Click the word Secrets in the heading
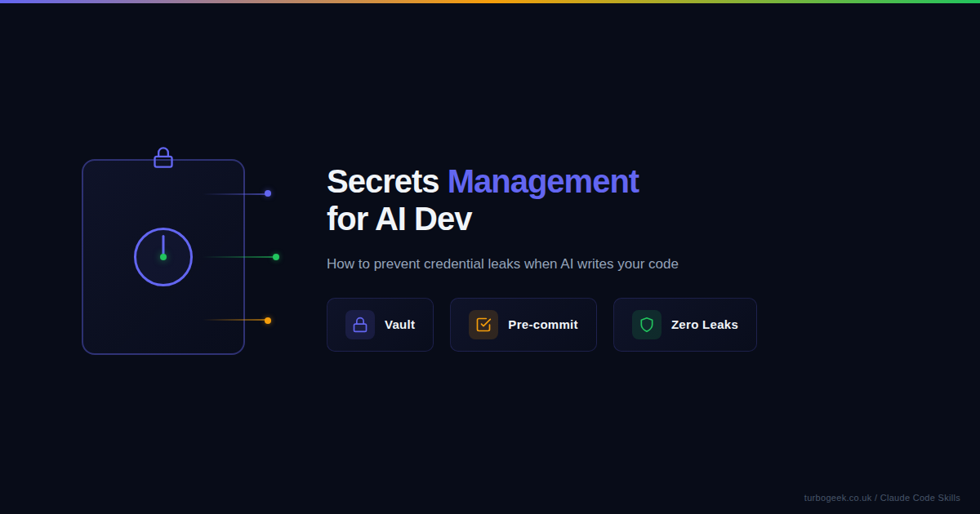980x514 pixels. pos(382,182)
